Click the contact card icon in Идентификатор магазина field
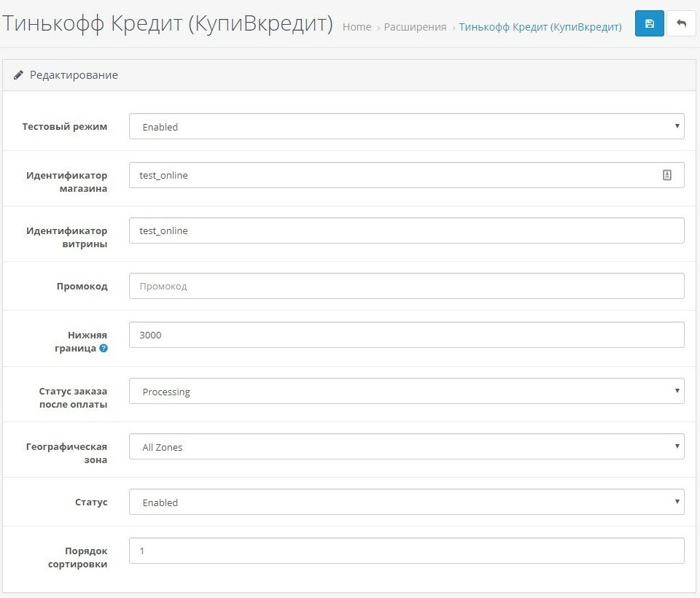This screenshot has width=700, height=598. pos(667,175)
